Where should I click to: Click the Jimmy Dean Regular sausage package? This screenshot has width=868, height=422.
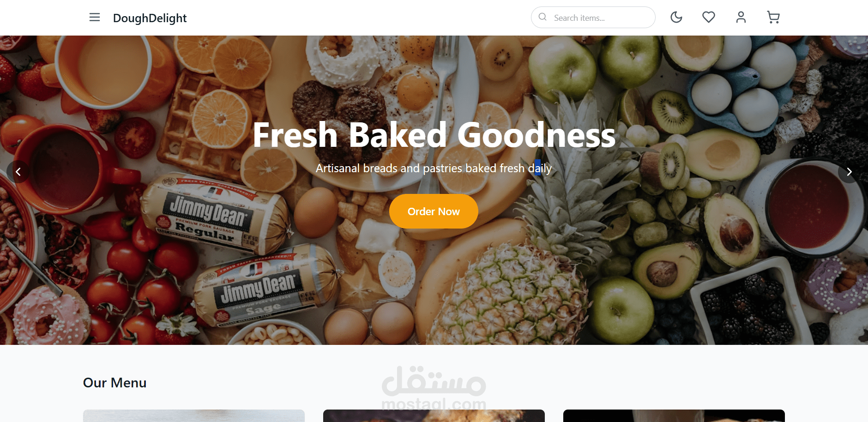coord(210,216)
